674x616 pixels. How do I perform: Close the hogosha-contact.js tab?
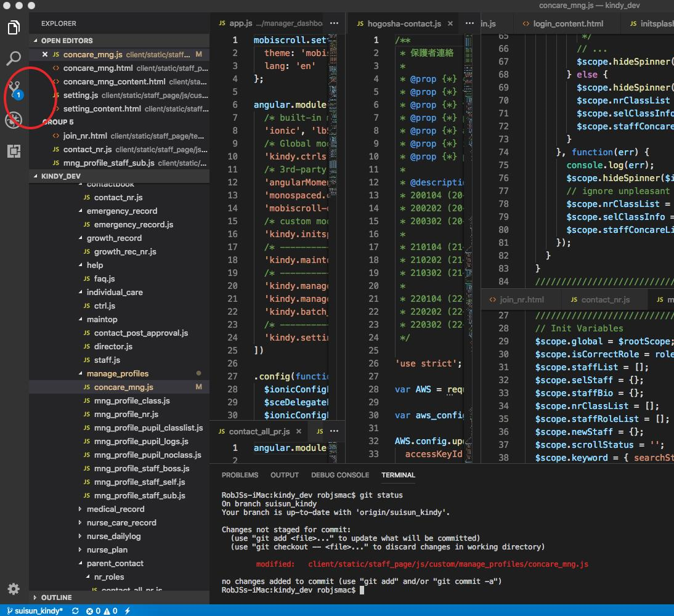point(450,23)
